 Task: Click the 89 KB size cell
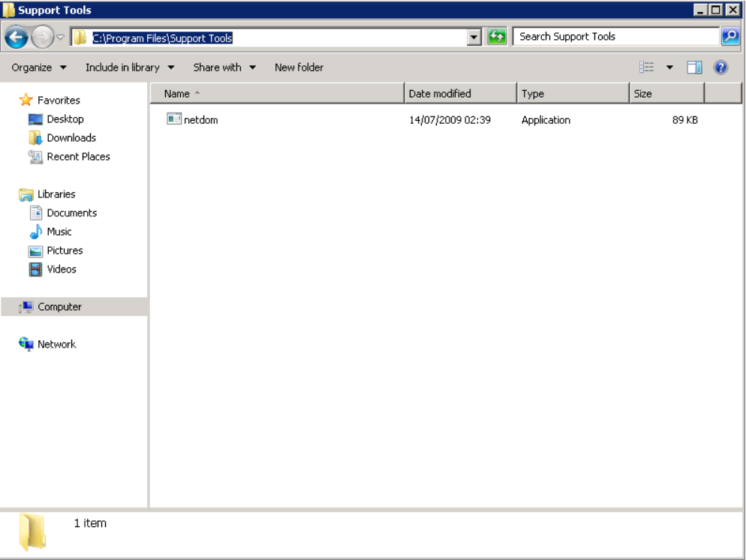tap(684, 120)
